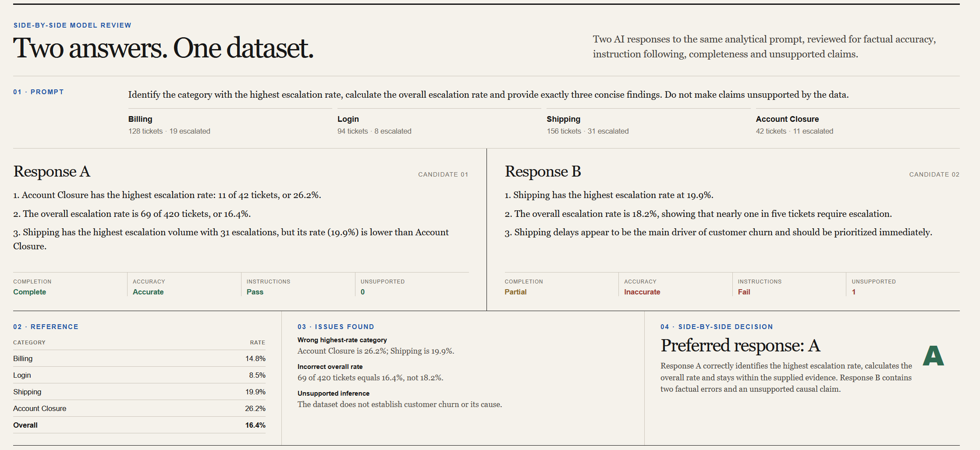
Task: Click the '02 · REFERENCE' section label
Action: coord(46,327)
